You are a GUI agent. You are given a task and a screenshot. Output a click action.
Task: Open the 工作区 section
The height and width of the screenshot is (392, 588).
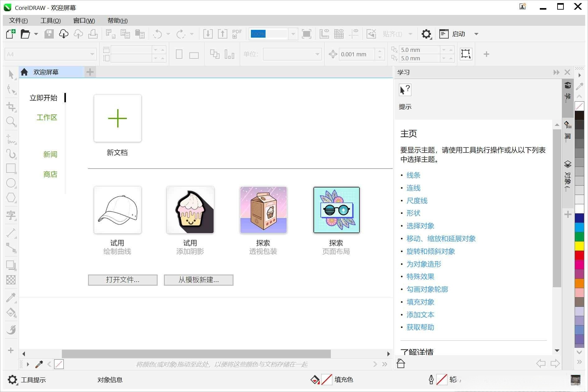click(x=47, y=118)
